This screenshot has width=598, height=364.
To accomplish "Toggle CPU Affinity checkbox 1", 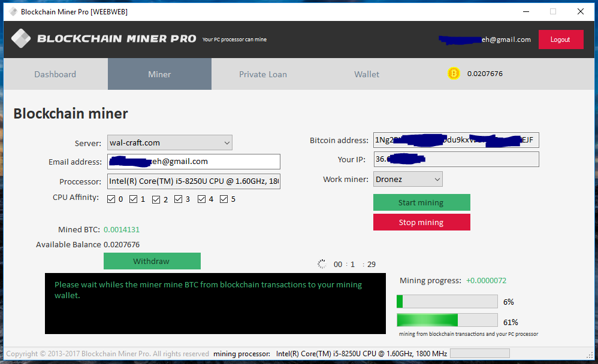I will [133, 199].
